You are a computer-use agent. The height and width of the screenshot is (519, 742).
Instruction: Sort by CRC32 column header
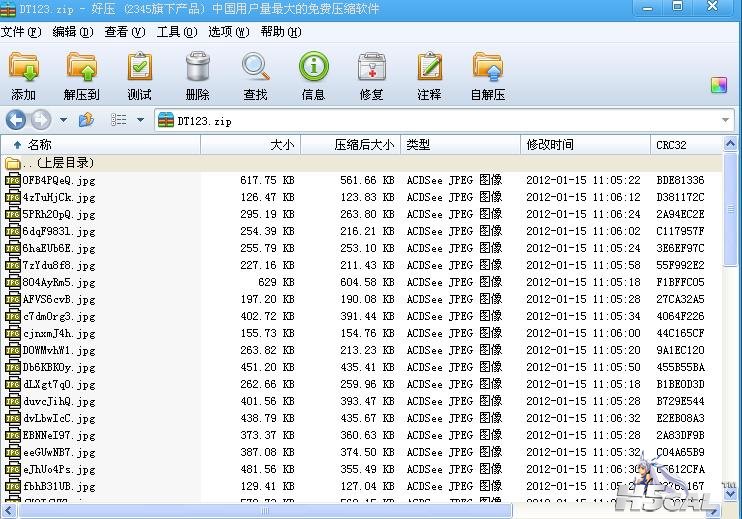click(687, 145)
